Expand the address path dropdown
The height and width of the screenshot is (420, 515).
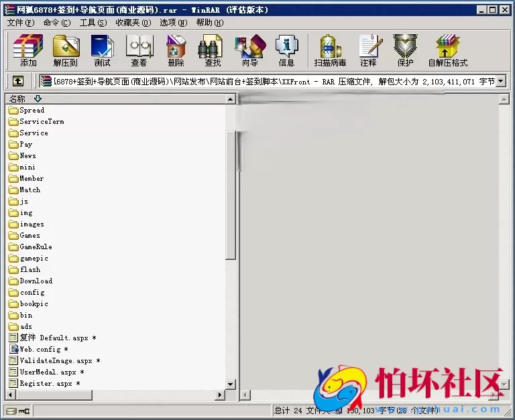coord(501,81)
